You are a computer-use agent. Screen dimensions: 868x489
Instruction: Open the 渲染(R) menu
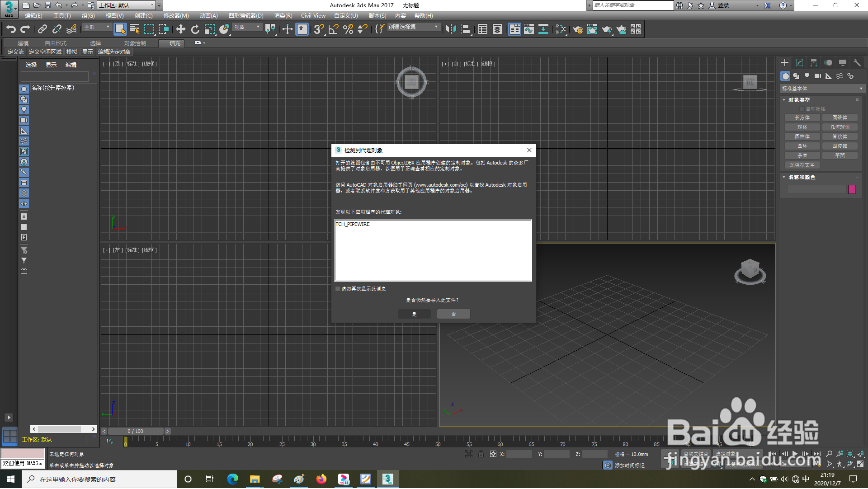coord(283,16)
